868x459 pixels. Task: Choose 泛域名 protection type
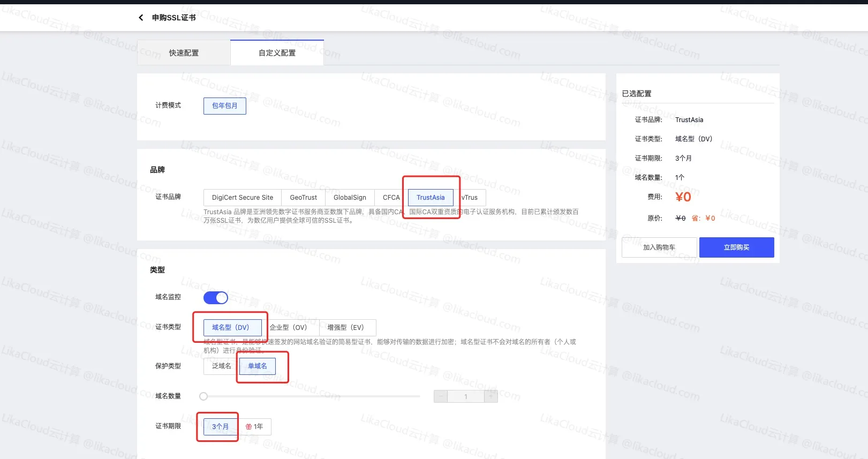pos(221,366)
